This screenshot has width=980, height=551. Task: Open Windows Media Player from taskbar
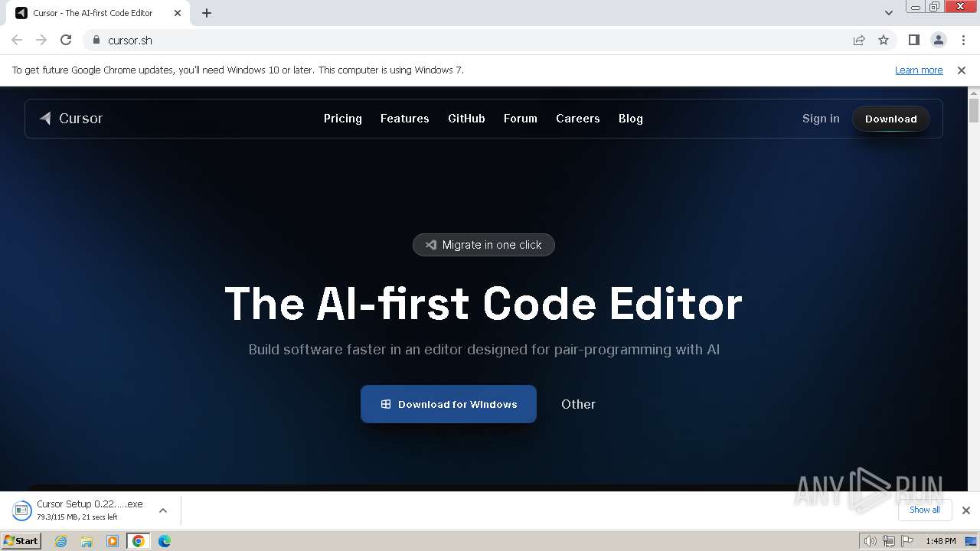pos(113,541)
